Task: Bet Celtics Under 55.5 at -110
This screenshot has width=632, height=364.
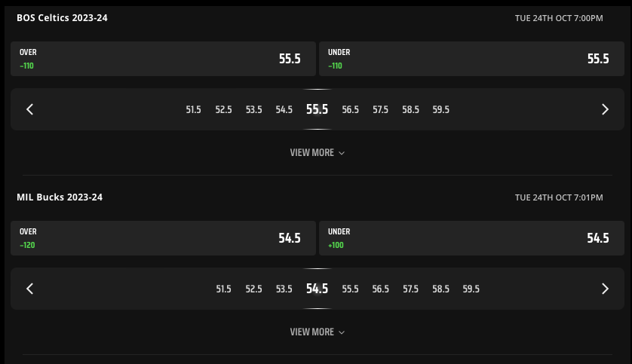Action: 471,59
